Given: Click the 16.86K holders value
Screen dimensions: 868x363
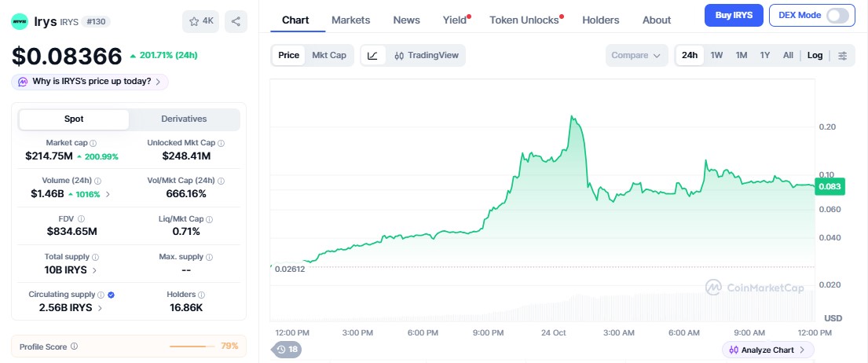Looking at the screenshot, I should pos(186,308).
